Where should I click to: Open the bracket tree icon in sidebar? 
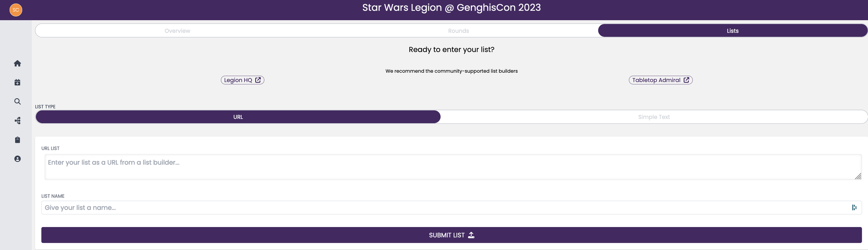17,121
